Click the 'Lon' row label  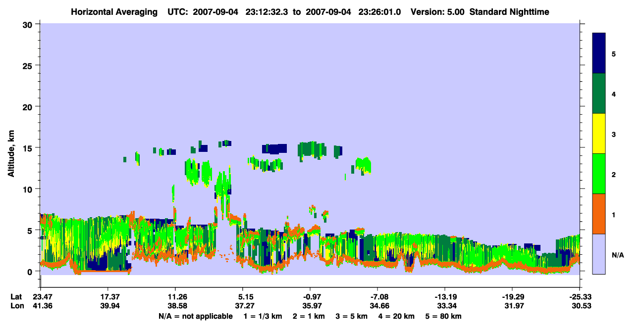(17, 306)
